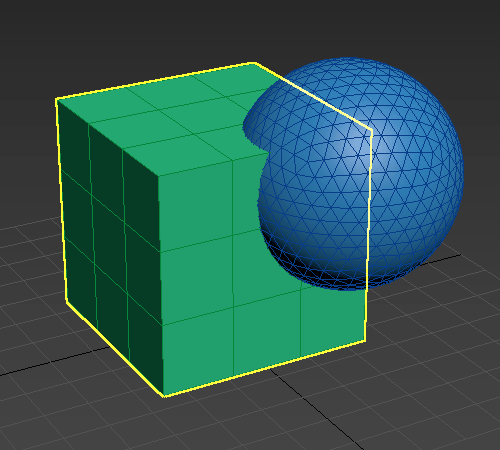Select the blue geosphere object
This screenshot has width=500, height=450.
(x=354, y=174)
